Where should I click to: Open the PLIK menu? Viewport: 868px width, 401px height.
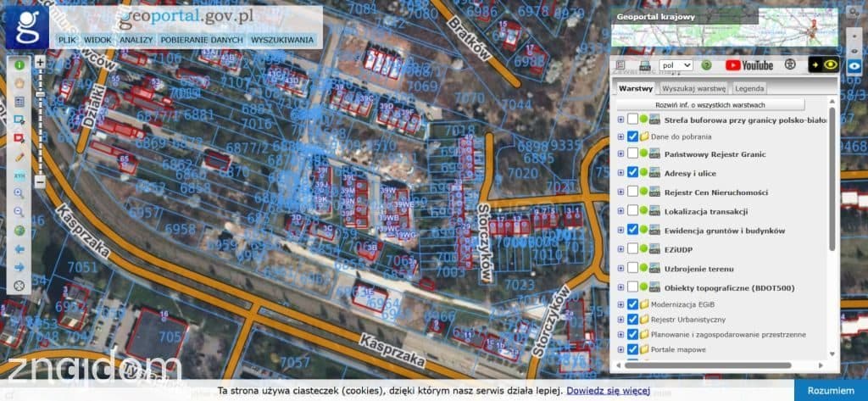click(67, 40)
